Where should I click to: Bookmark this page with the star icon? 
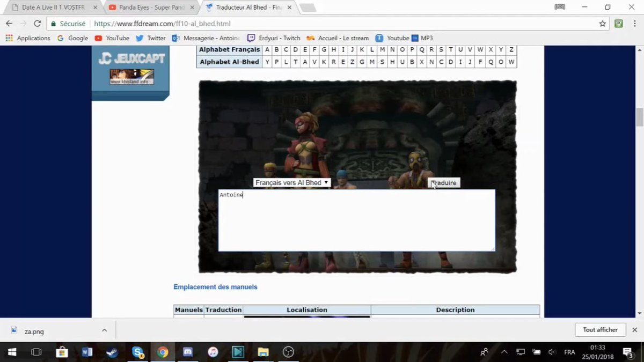pos(603,24)
